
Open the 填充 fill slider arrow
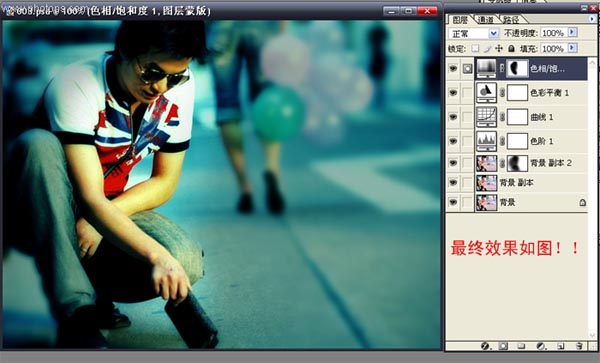(x=572, y=48)
